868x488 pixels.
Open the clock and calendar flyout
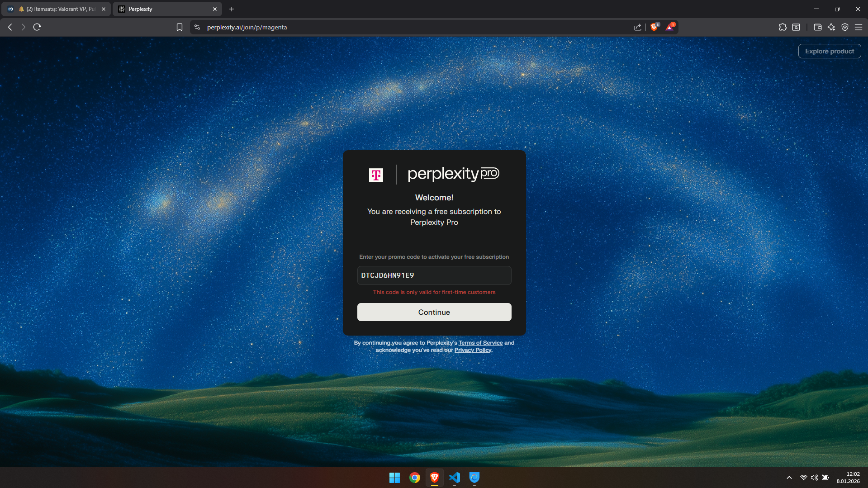[x=848, y=478]
